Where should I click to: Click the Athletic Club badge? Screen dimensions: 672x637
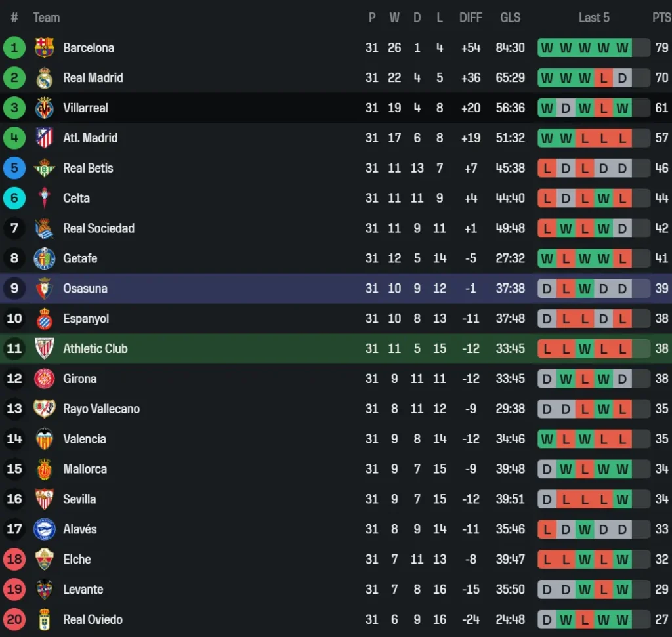coord(44,349)
